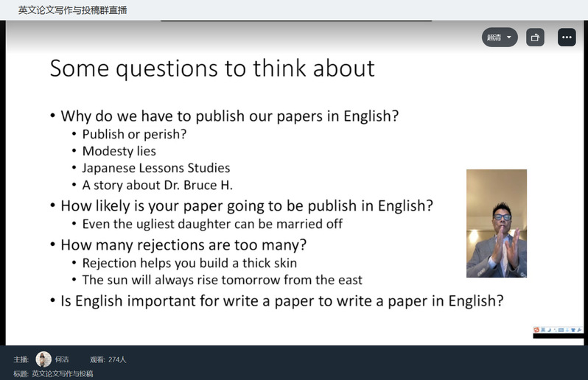Open the 超清 video quality dropdown
The image size is (588, 380).
[500, 38]
